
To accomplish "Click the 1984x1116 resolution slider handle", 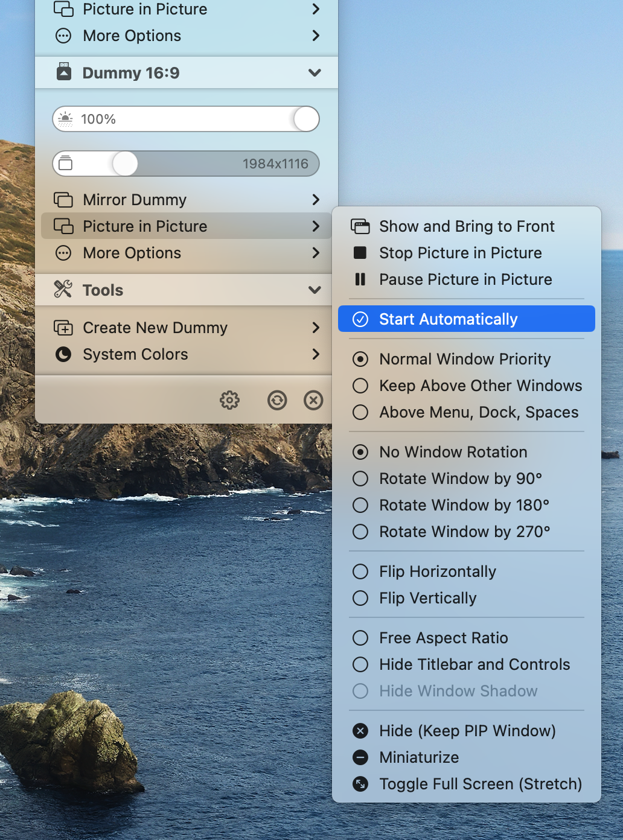I will 124,164.
